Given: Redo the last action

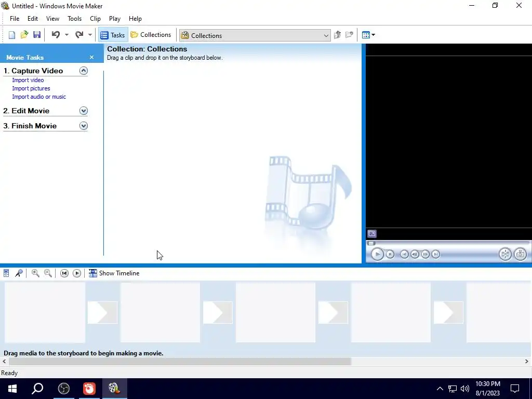Looking at the screenshot, I should pyautogui.click(x=79, y=35).
